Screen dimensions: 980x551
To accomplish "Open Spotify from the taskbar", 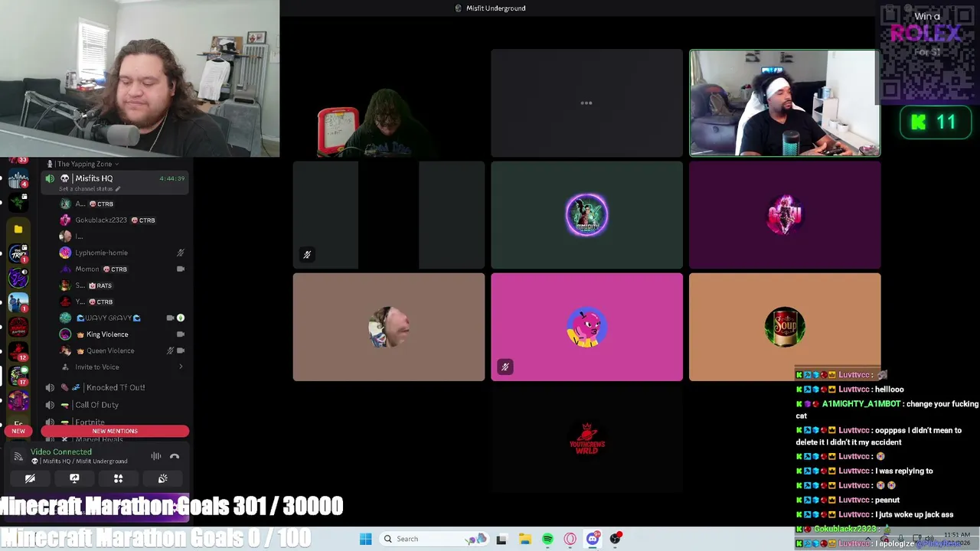I will [547, 539].
